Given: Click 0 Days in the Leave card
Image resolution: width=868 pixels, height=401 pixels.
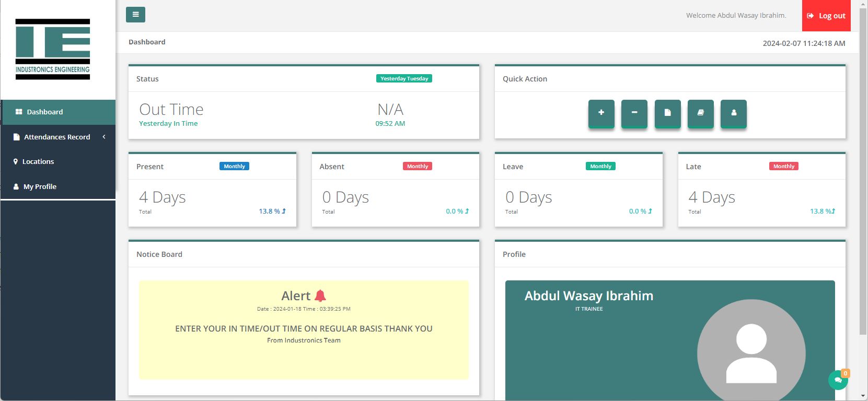Looking at the screenshot, I should [529, 197].
